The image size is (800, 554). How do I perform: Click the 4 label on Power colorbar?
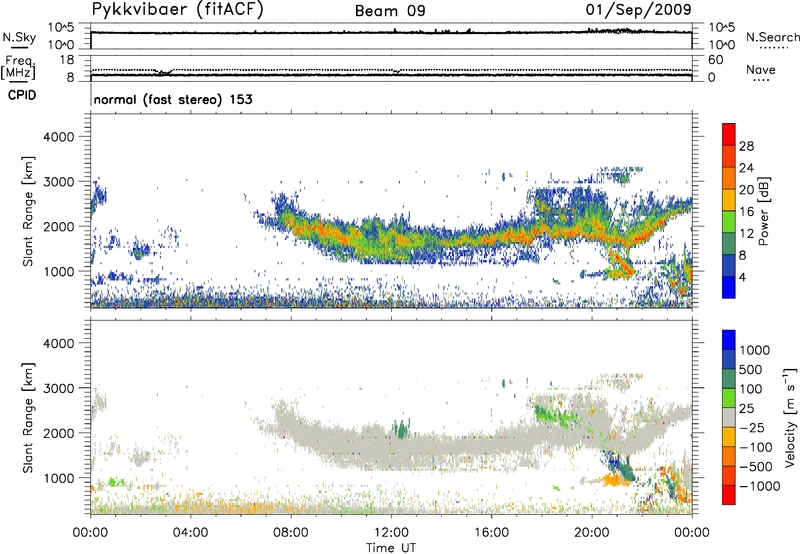click(744, 278)
